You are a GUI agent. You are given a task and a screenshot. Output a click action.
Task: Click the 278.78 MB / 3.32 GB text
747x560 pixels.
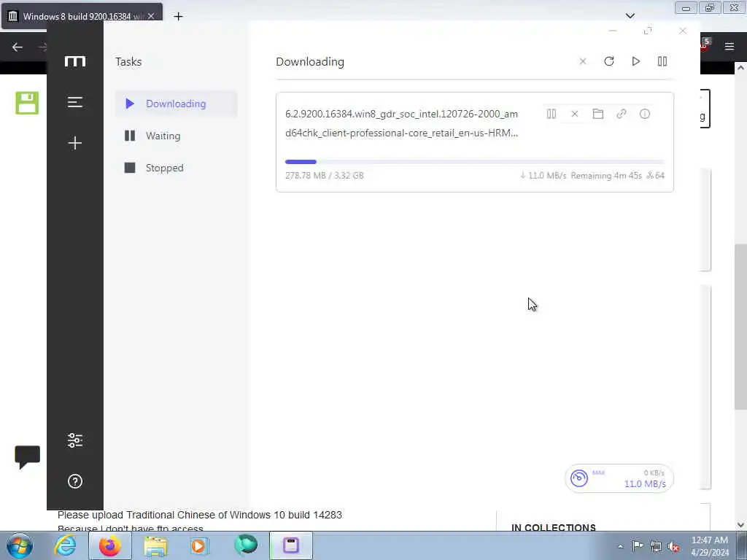[x=325, y=176]
